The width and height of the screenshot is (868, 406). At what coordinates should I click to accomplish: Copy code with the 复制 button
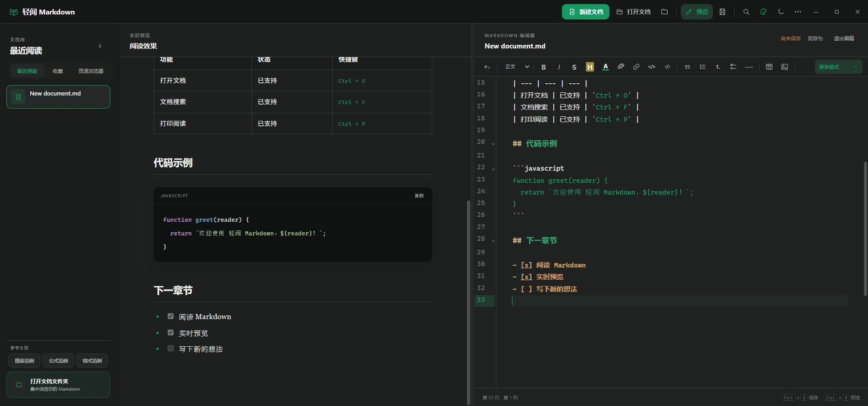click(x=419, y=196)
